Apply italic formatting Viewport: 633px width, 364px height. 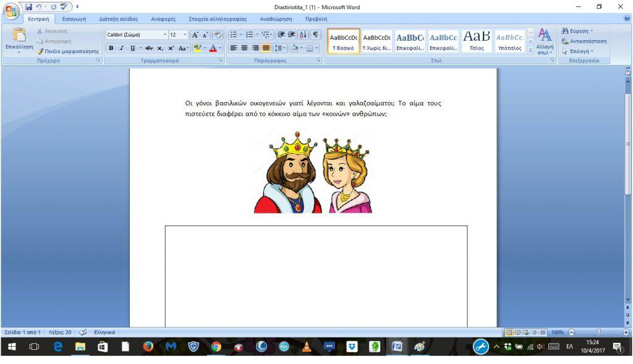click(x=122, y=48)
